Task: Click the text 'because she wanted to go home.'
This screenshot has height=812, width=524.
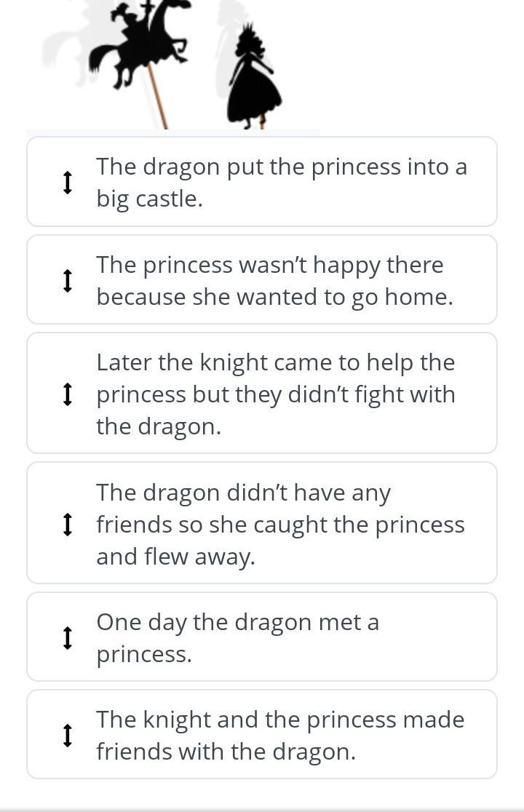Action: click(x=274, y=297)
